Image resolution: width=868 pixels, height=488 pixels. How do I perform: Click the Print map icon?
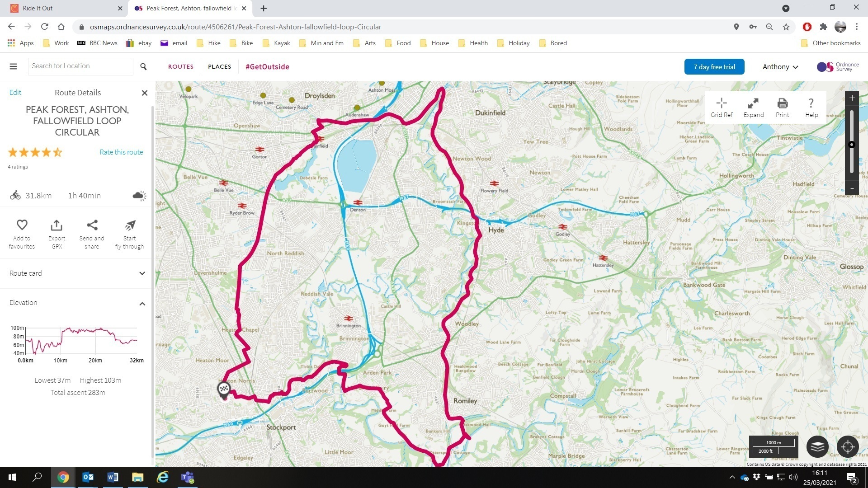pos(783,103)
